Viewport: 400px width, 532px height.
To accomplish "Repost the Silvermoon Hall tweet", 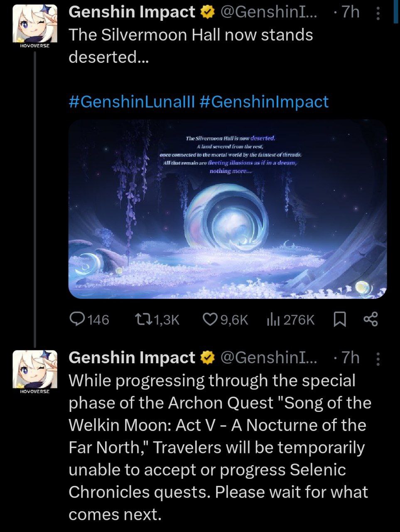I will click(144, 319).
